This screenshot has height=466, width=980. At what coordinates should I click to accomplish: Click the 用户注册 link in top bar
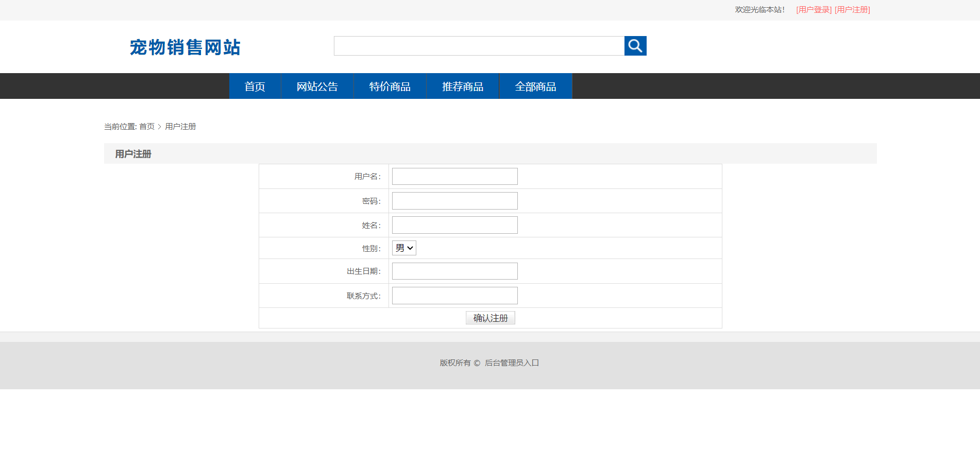852,10
